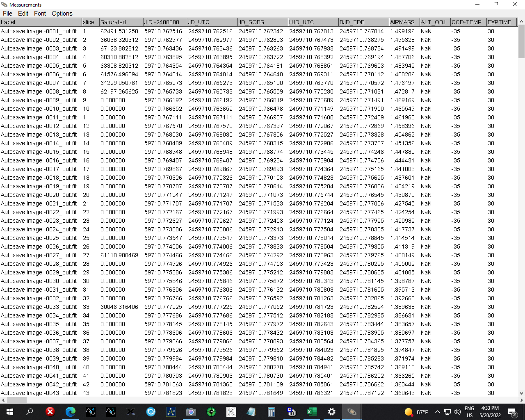Click the Windows Start button

click(10, 412)
